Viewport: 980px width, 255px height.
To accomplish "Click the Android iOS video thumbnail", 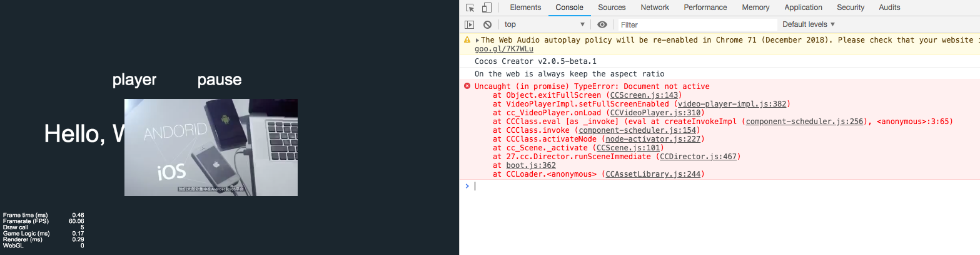I will (211, 147).
